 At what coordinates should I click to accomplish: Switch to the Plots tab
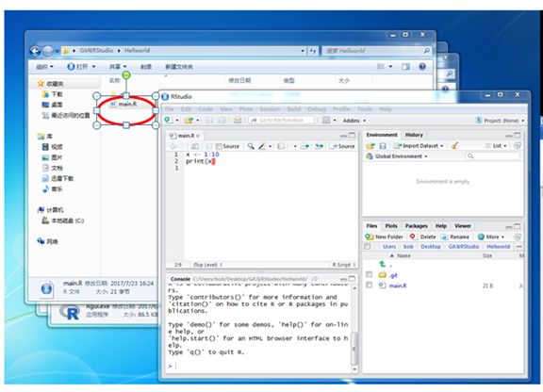pyautogui.click(x=391, y=226)
